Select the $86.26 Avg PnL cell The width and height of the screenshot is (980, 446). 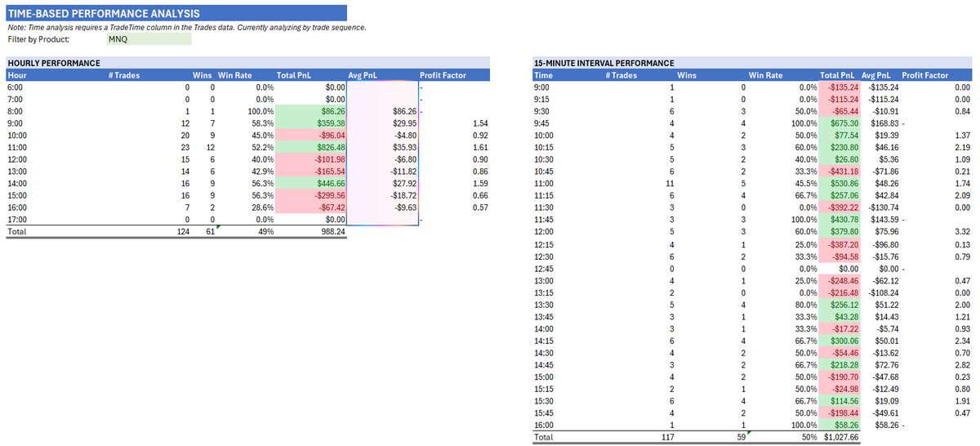point(382,110)
